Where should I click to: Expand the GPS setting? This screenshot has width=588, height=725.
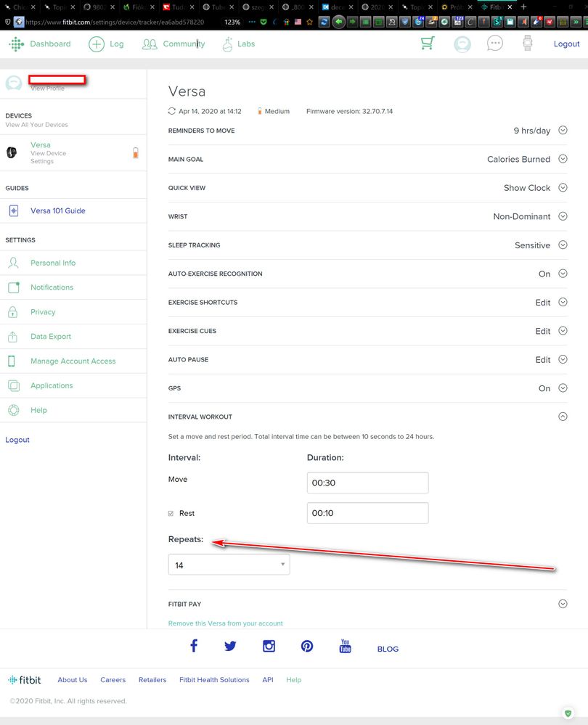563,388
